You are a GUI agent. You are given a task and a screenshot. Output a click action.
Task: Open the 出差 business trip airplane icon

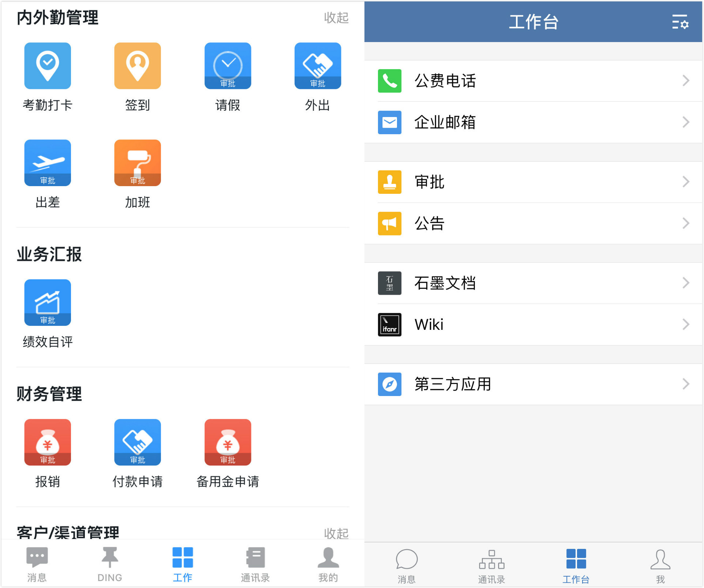[48, 163]
